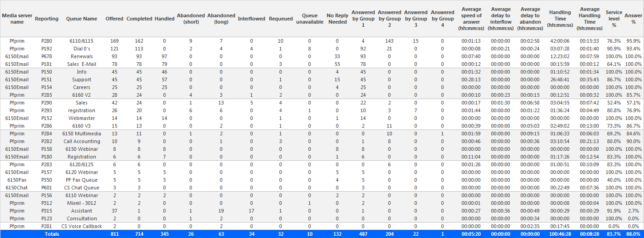Click the CS Chat Queue entry
Screen dimensions: 644x238
point(82,188)
